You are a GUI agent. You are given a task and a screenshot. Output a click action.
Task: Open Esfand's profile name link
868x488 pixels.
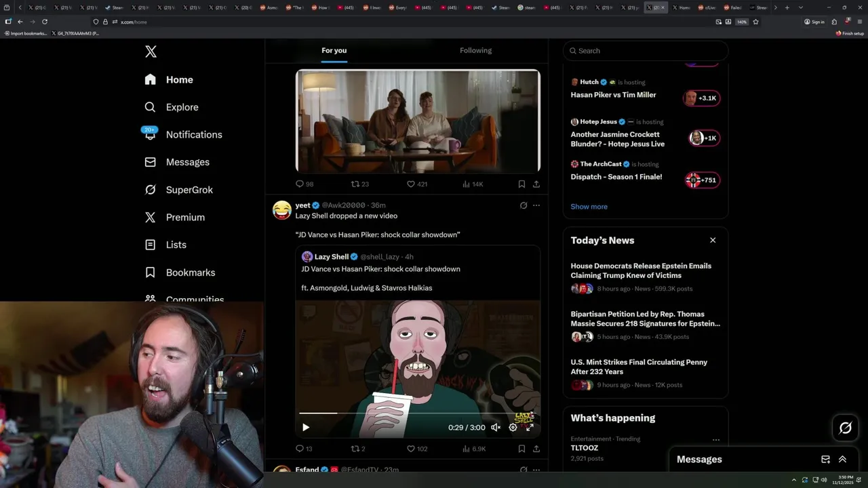point(307,470)
